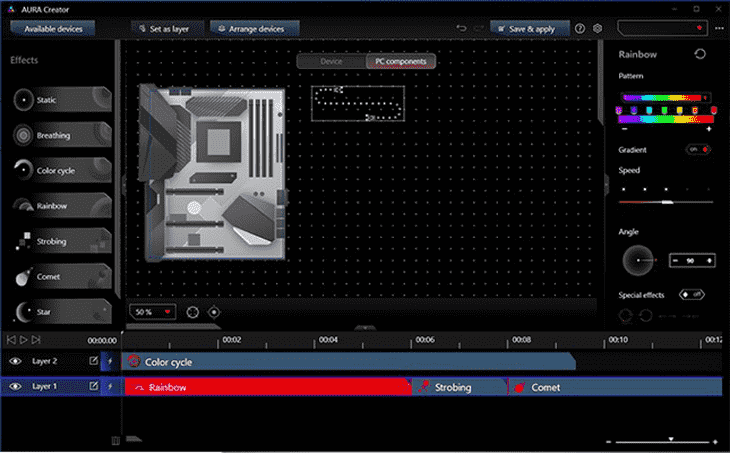Select the green color stop on pattern
The height and width of the screenshot is (453, 730).
click(664, 110)
